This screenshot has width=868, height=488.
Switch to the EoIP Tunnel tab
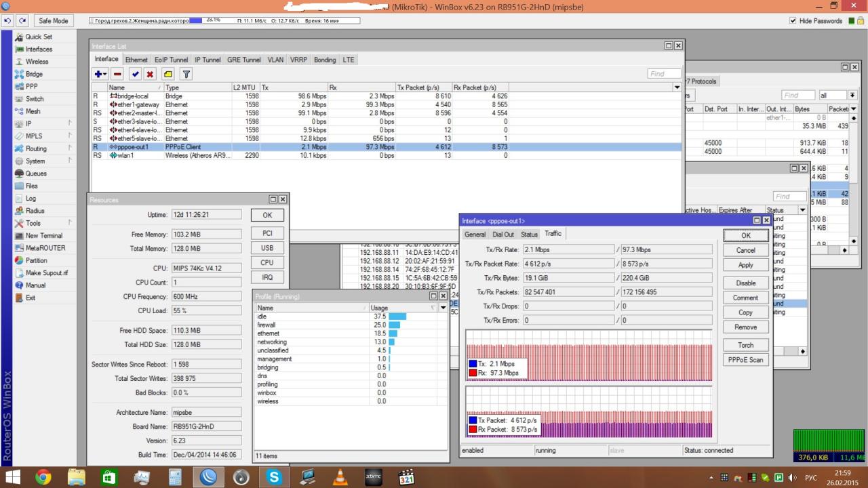[171, 60]
